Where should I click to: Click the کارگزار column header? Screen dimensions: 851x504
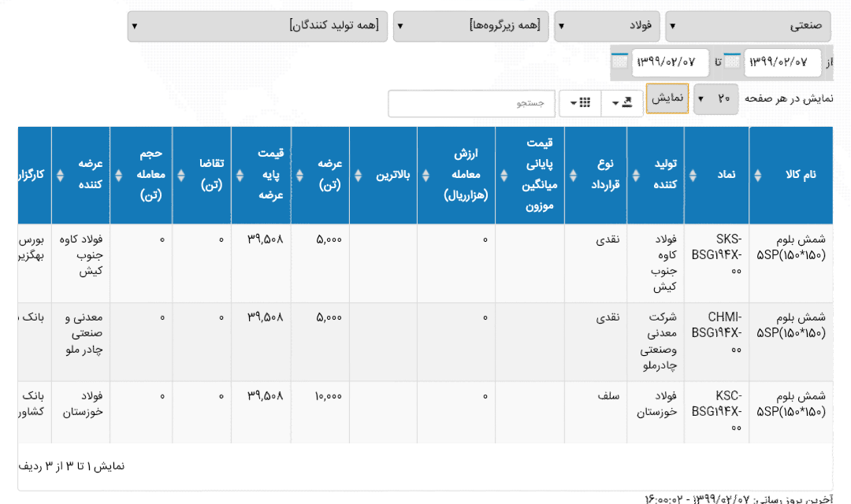click(x=34, y=176)
